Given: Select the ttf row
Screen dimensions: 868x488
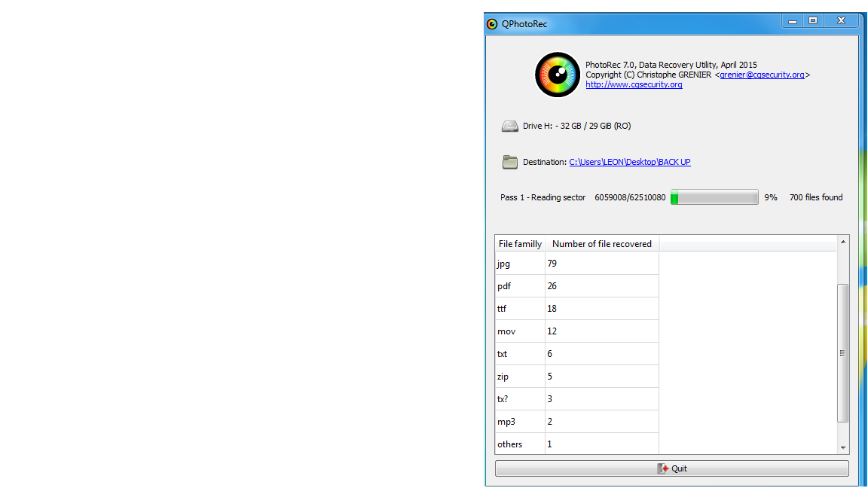Looking at the screenshot, I should coord(577,309).
